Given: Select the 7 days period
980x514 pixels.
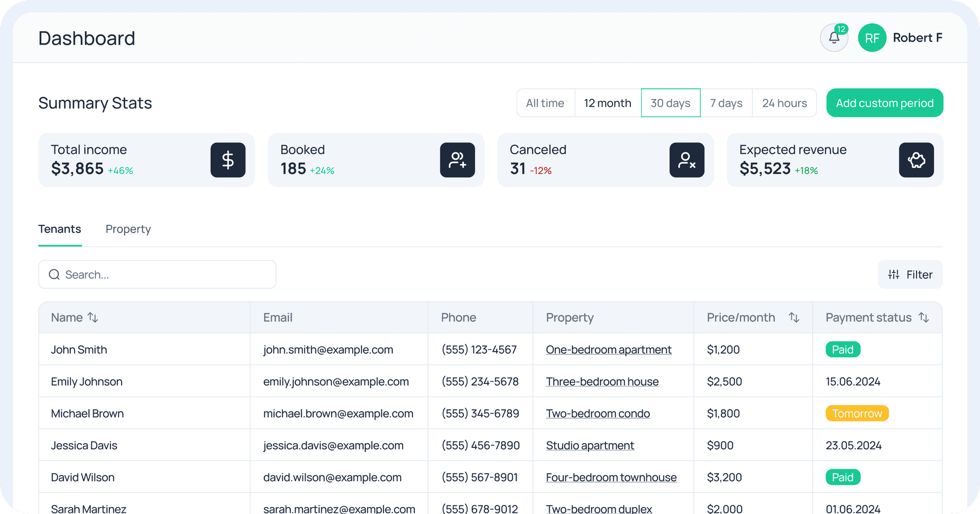Looking at the screenshot, I should (726, 103).
